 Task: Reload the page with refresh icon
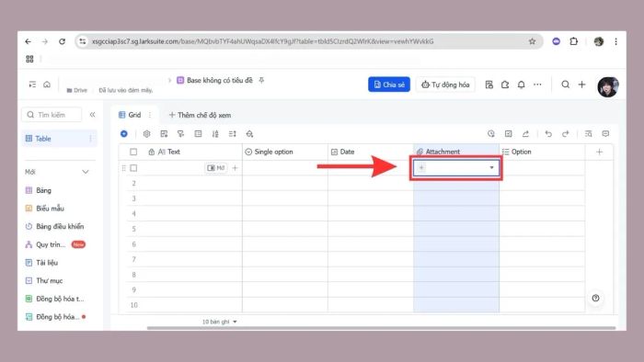(62, 41)
